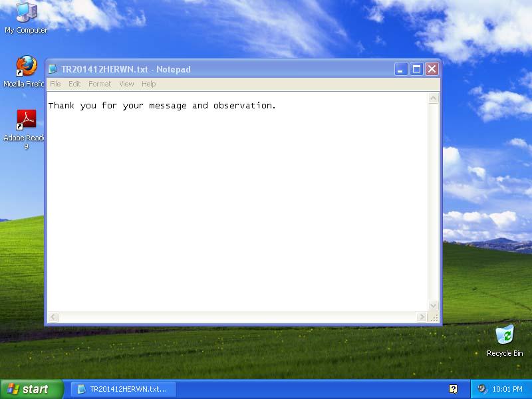Maximize the Notepad window
The height and width of the screenshot is (399, 532).
[416, 69]
